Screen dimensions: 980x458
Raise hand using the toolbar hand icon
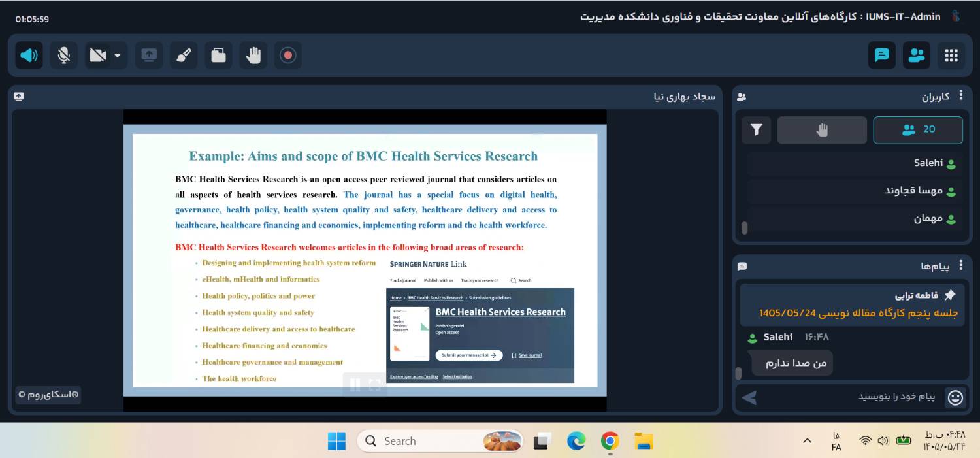(253, 56)
